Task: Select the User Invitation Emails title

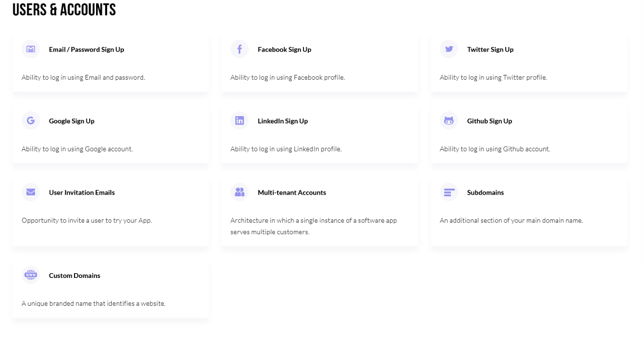Action: (x=82, y=192)
